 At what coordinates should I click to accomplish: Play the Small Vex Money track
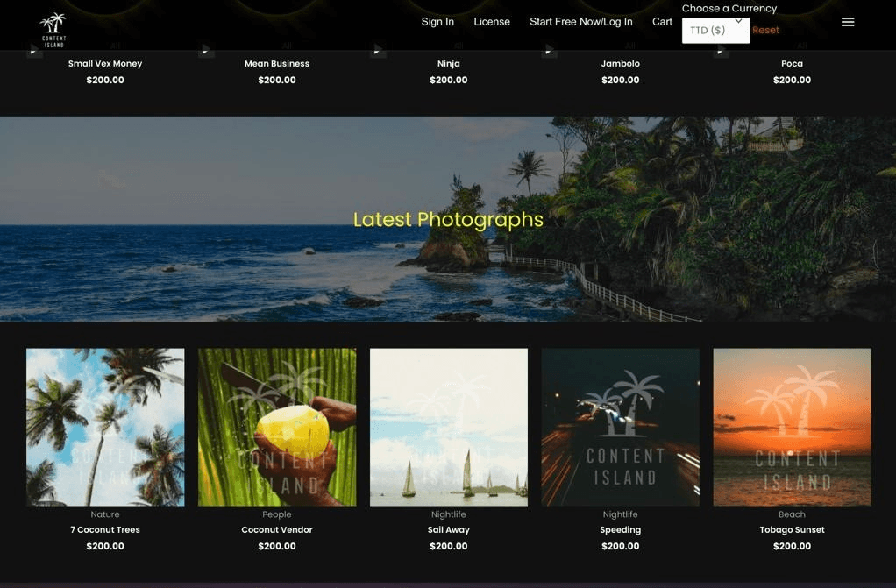coord(34,51)
